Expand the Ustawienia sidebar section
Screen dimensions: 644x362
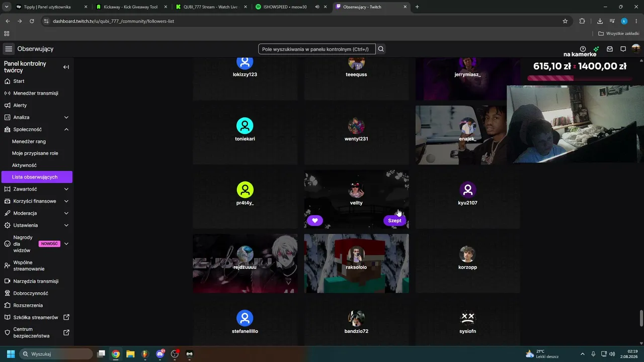(66, 225)
